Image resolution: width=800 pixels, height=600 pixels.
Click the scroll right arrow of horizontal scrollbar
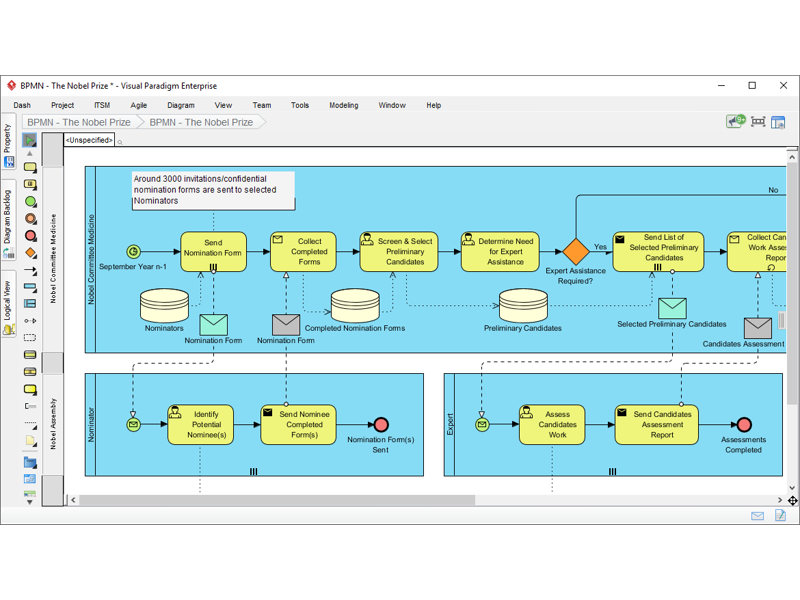click(x=780, y=500)
